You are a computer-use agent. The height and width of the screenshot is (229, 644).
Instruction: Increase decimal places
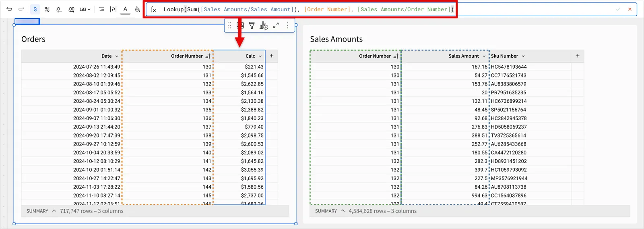coord(71,9)
